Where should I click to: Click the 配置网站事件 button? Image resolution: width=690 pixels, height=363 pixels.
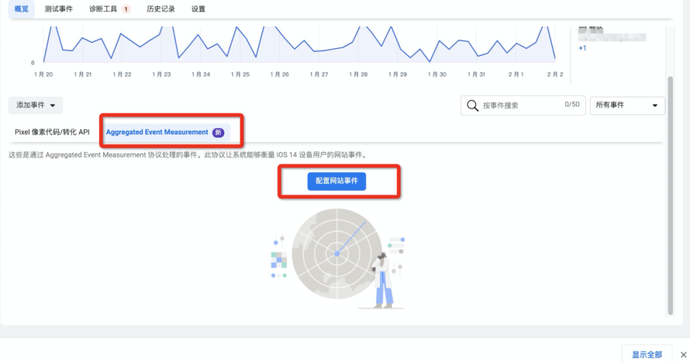coord(337,181)
